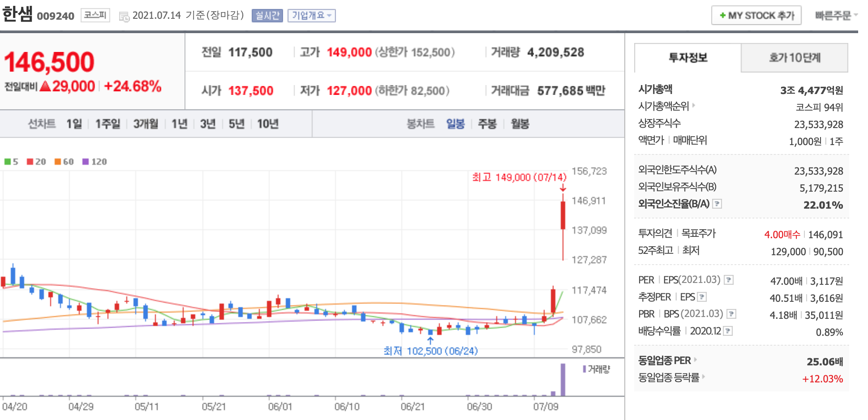The image size is (868, 420).
Task: Click the 전일 value 117,500
Action: [x=250, y=52]
